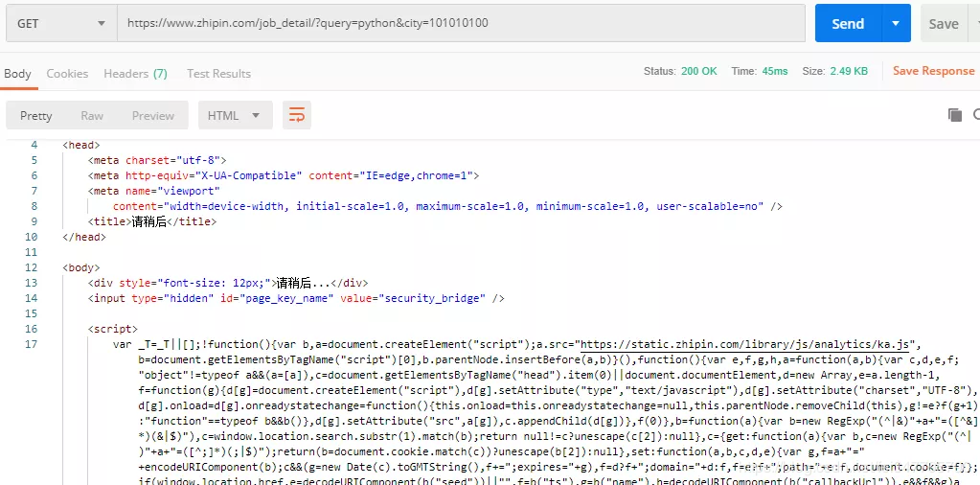980x485 pixels.
Task: Select the Pretty view mode
Action: click(x=36, y=116)
